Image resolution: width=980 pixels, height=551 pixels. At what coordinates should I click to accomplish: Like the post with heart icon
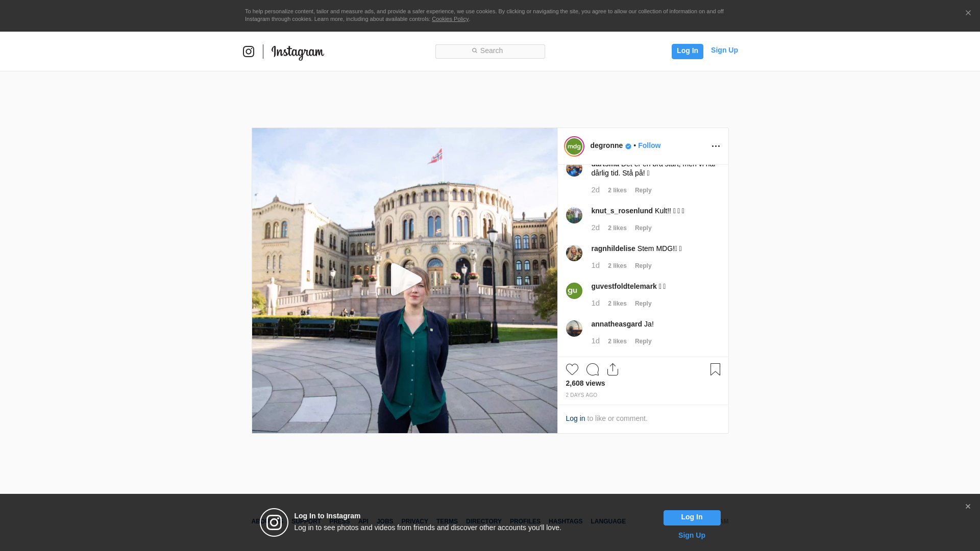tap(572, 369)
